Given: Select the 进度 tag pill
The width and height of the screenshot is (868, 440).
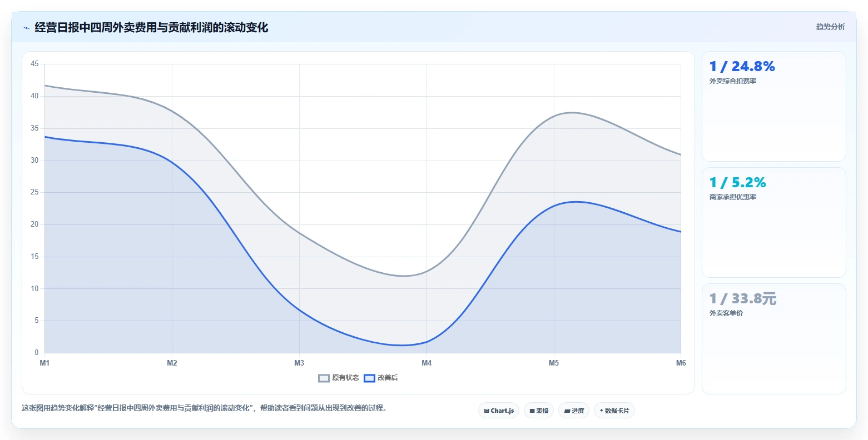Looking at the screenshot, I should (x=574, y=411).
